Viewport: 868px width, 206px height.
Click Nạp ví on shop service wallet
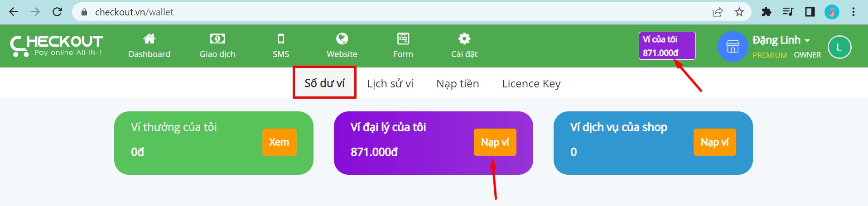715,142
